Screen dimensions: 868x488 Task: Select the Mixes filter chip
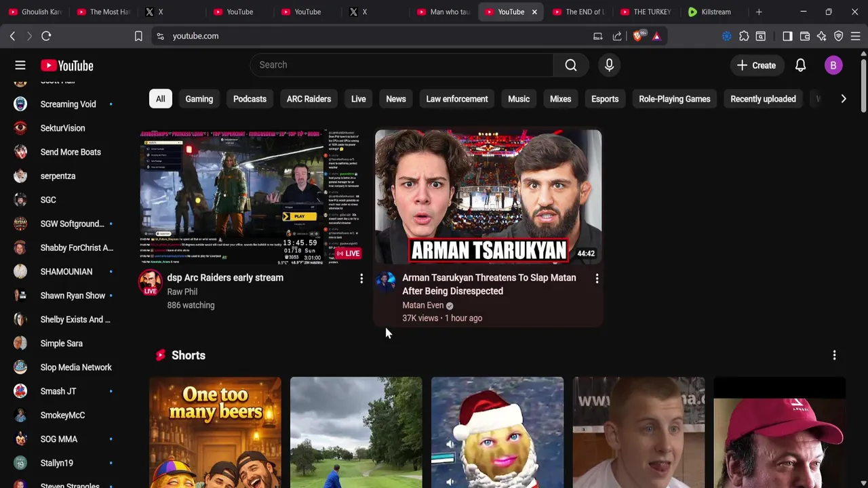click(x=560, y=99)
